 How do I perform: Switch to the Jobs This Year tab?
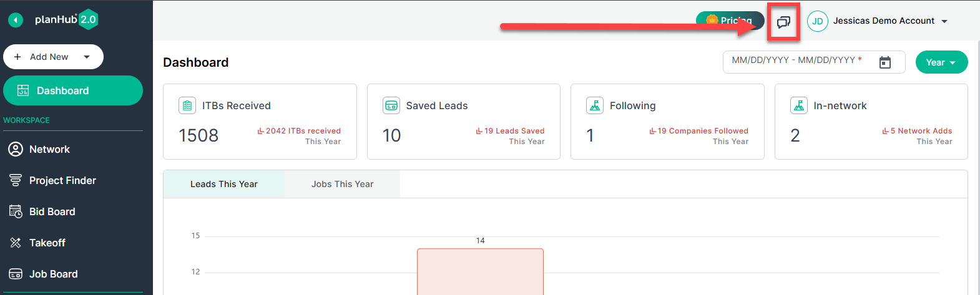point(342,184)
